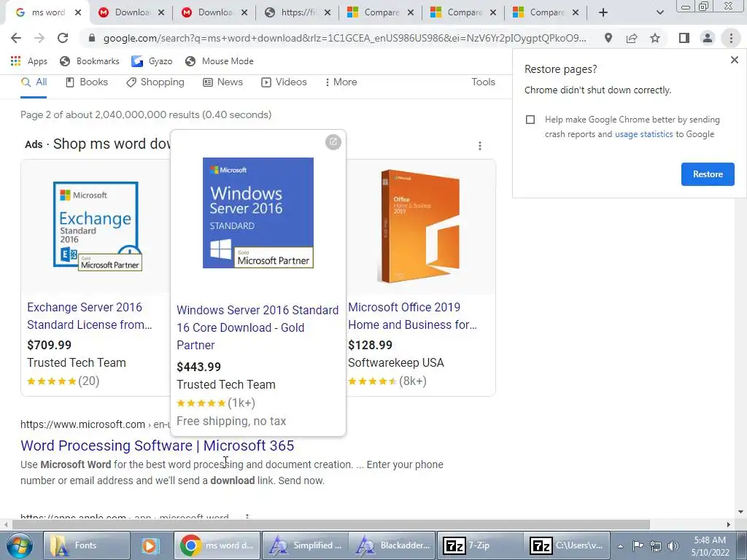Open a new tab with plus button

(603, 12)
